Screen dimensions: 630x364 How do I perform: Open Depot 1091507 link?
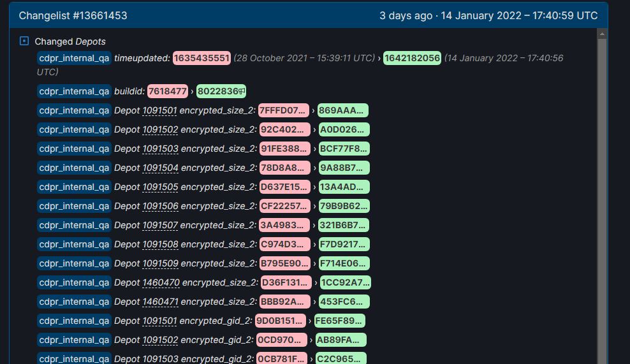160,225
